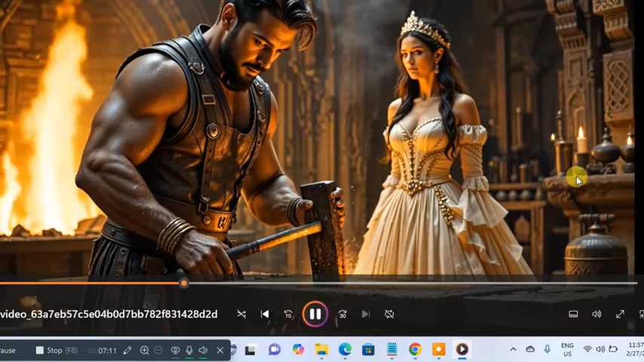Open the subtitles and captions menu

tap(573, 314)
